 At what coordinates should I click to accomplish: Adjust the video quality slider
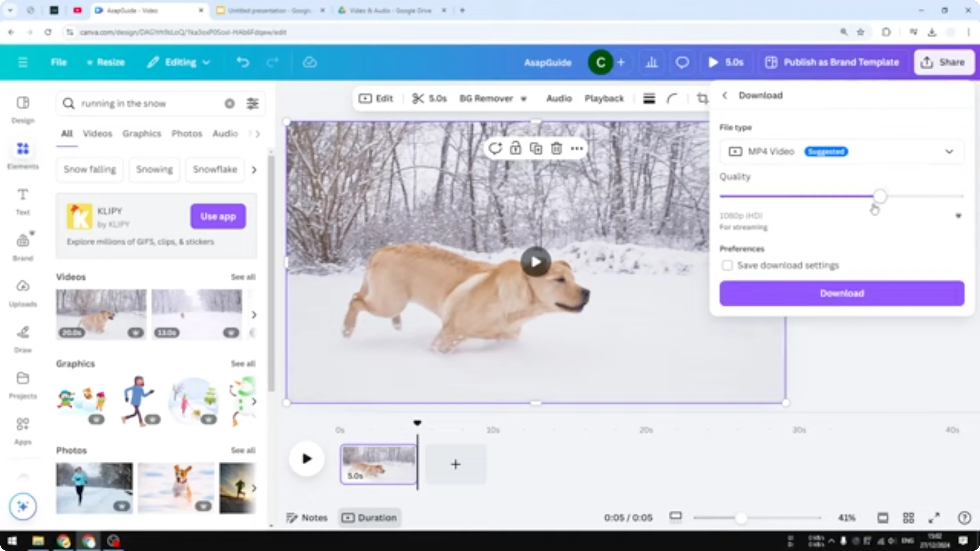[880, 196]
